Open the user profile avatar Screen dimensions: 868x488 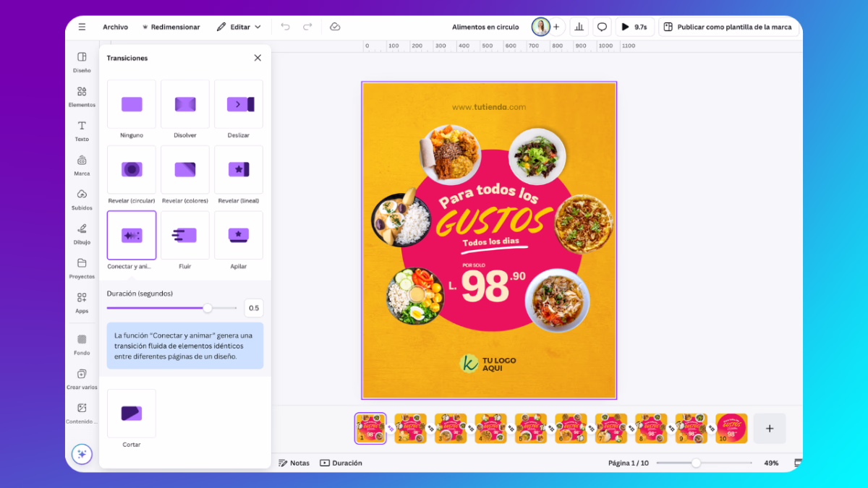pyautogui.click(x=540, y=27)
